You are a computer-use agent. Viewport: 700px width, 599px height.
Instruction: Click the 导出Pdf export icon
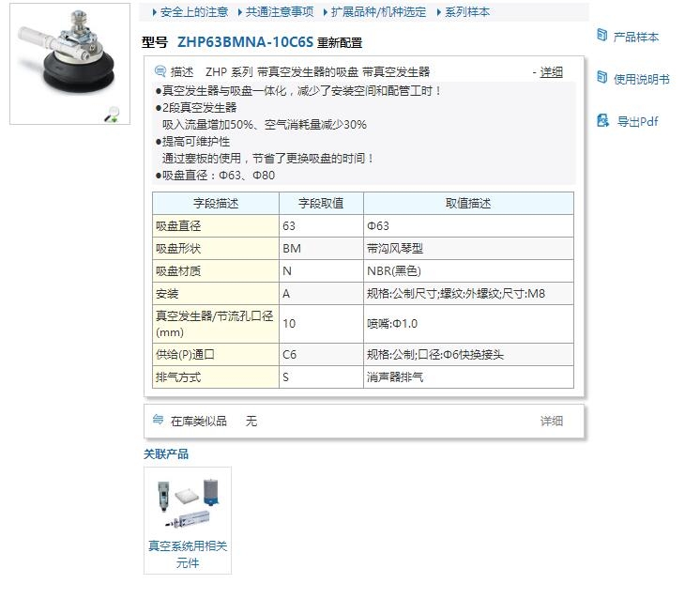point(602,120)
